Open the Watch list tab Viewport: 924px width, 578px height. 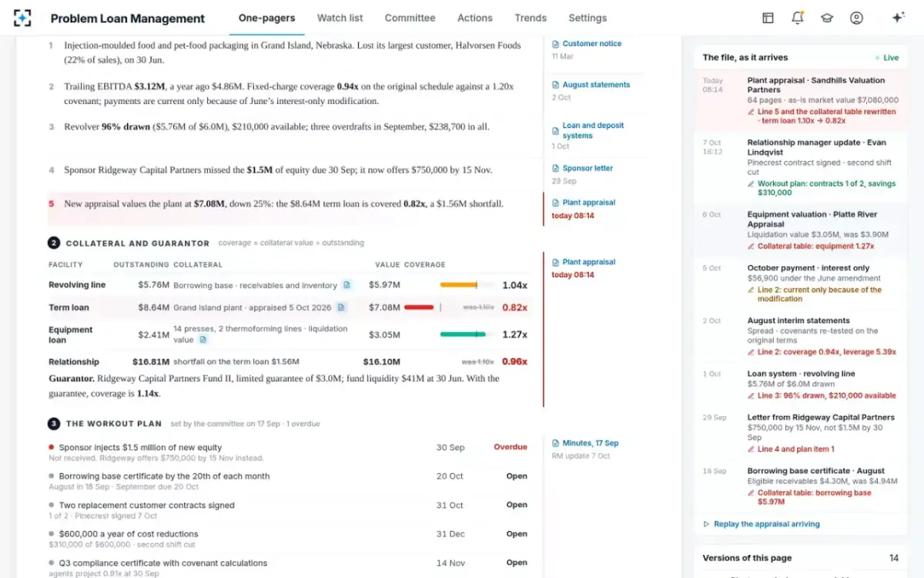tap(340, 18)
